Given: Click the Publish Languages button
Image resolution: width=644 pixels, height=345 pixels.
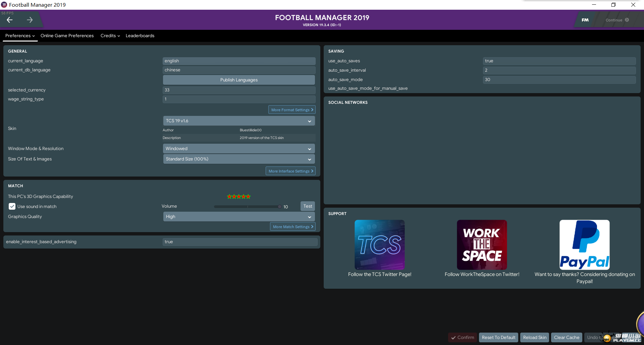Looking at the screenshot, I should (x=239, y=80).
